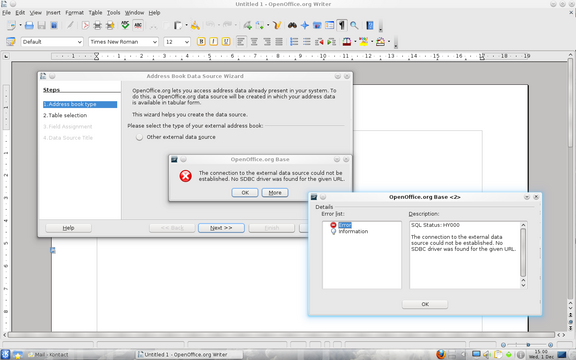Toggle Italic formatting
576x360 pixels.
point(213,42)
